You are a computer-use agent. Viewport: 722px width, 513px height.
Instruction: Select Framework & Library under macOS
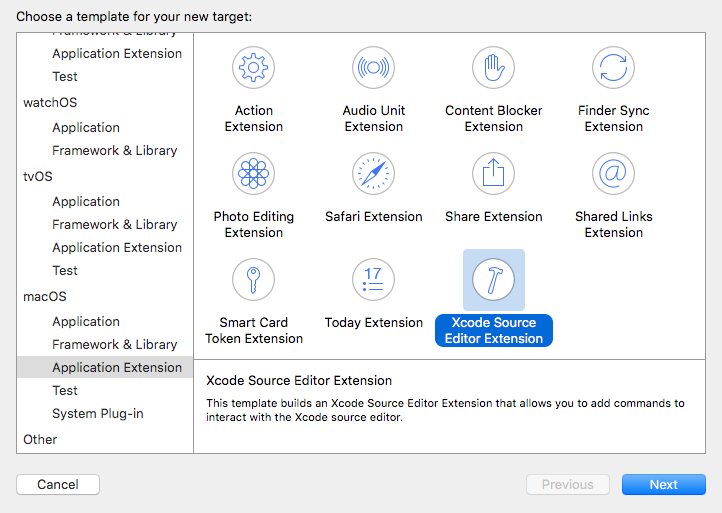pos(115,344)
